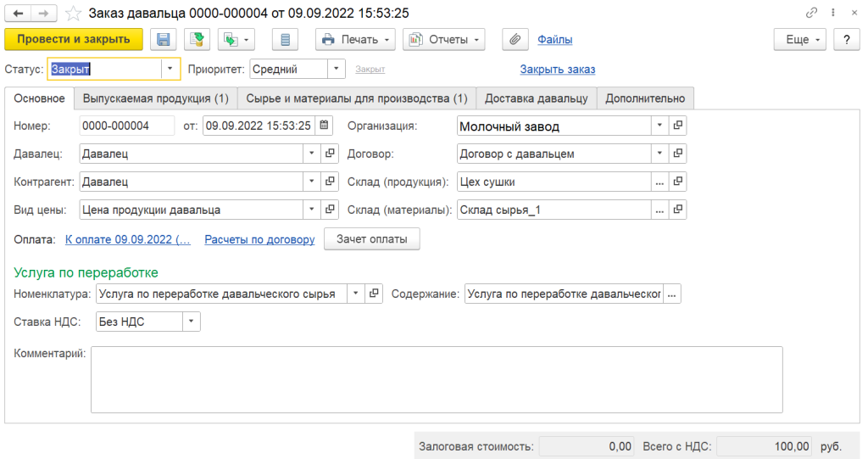The image size is (868, 459).
Task: Expand the Организация dropdown arrow
Action: (659, 126)
